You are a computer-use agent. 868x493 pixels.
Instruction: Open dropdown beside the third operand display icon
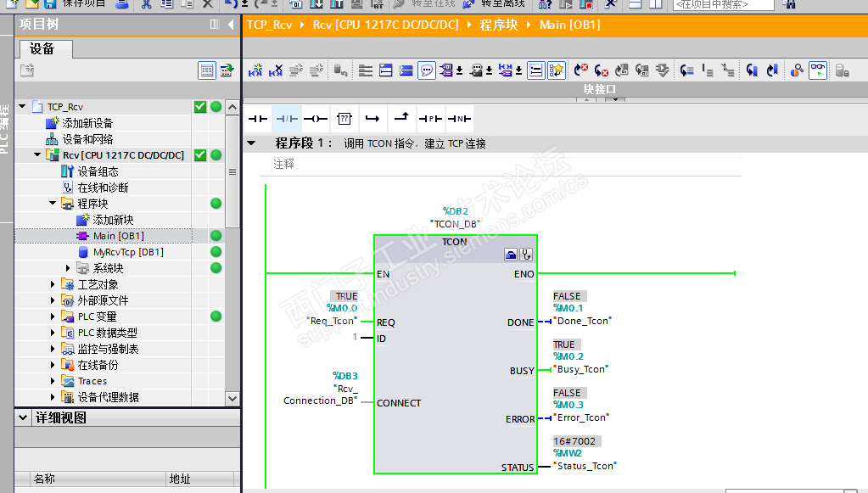(518, 70)
